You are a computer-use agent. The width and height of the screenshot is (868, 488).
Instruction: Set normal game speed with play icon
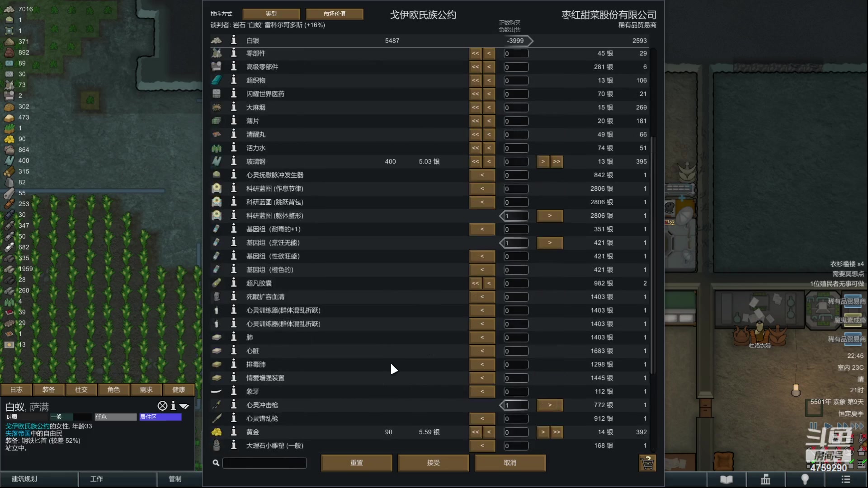(x=828, y=426)
